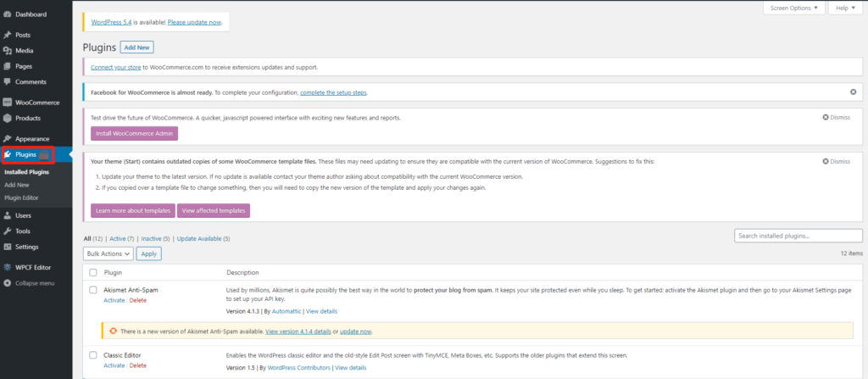Click the WooCommerce icon in sidebar
The image size is (868, 379).
click(7, 103)
